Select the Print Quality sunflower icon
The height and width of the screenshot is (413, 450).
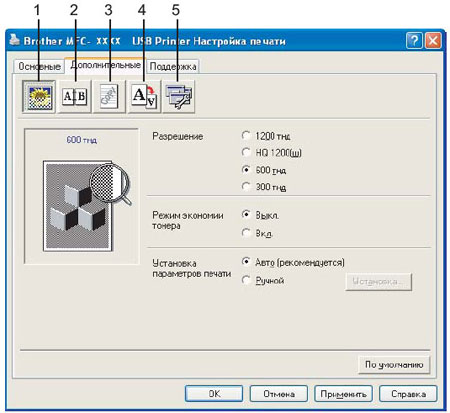[39, 97]
